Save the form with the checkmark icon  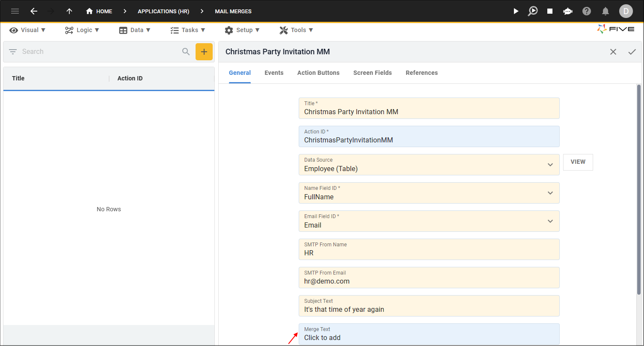tap(632, 52)
